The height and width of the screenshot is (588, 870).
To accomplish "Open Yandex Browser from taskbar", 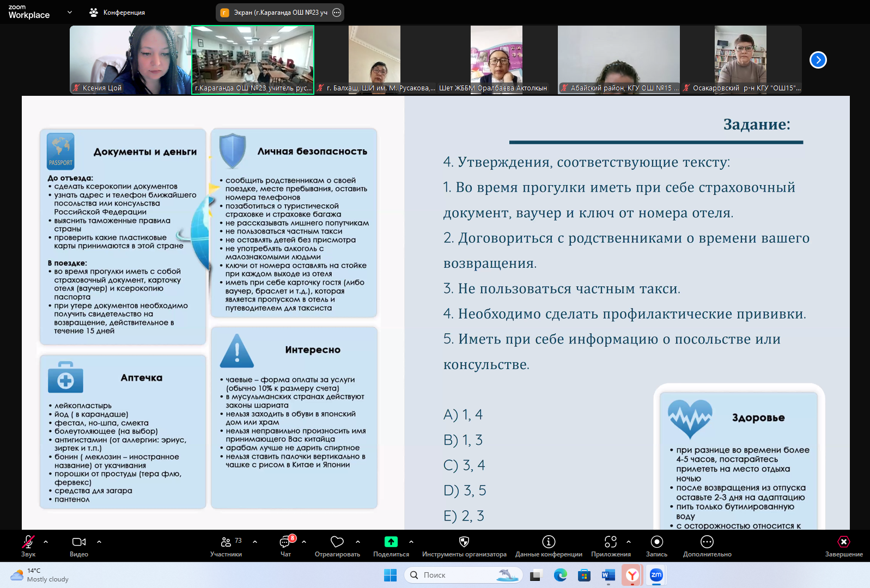I will [x=632, y=575].
